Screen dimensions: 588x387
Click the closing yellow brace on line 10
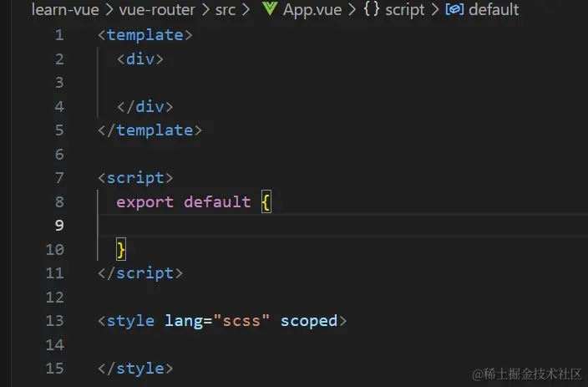[121, 250]
